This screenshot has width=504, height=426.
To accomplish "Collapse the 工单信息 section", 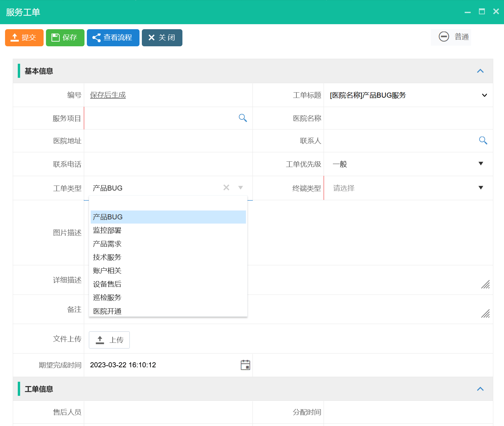I will (x=480, y=389).
